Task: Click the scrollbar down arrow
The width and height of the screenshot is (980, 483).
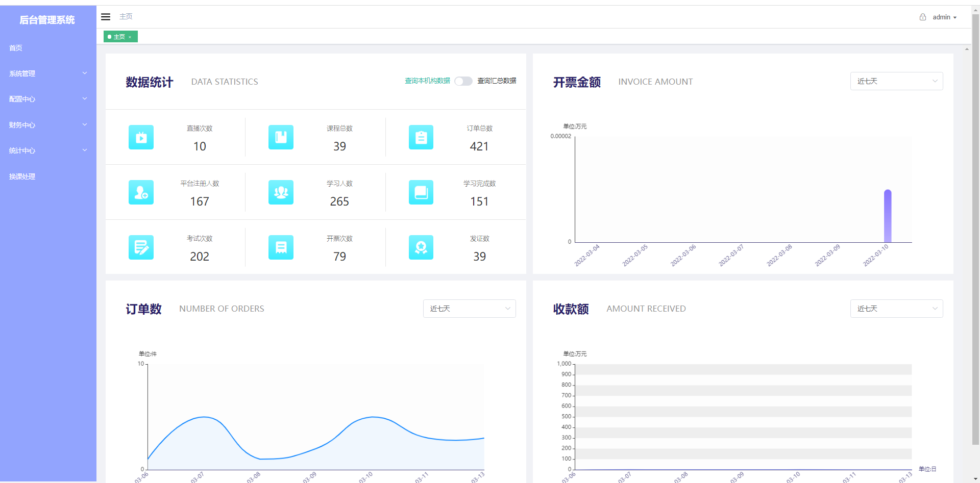Action: (975, 479)
